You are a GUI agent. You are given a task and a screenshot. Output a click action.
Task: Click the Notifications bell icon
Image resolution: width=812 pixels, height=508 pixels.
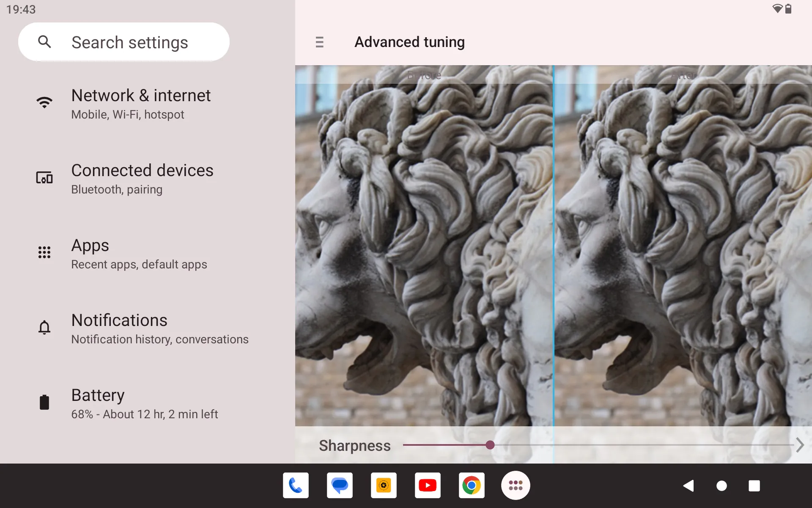tap(44, 327)
